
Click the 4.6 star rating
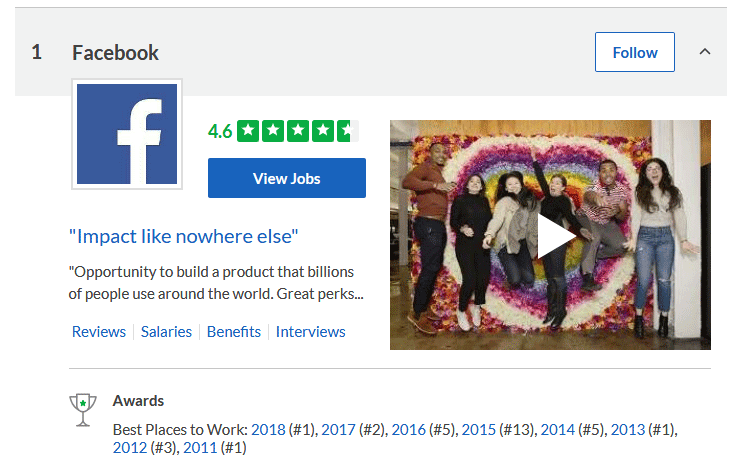click(283, 131)
